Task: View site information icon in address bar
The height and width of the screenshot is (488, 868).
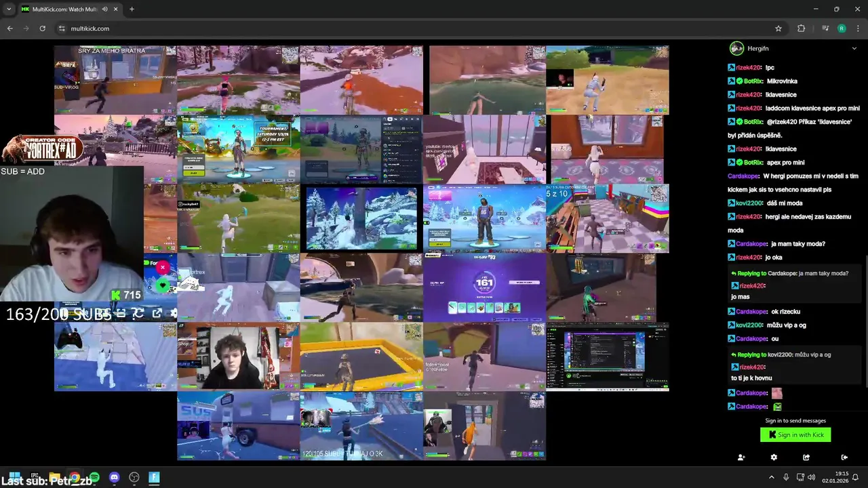Action: click(62, 28)
